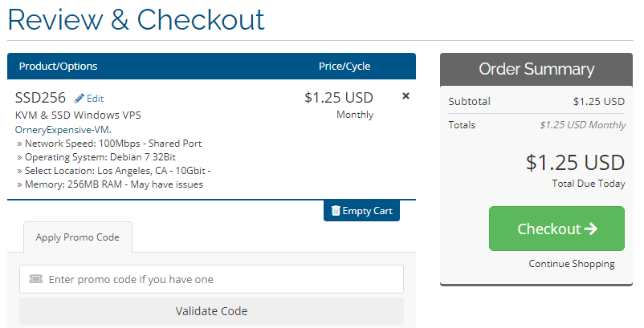Focus the promo code input field
This screenshot has height=328, width=644.
(217, 280)
